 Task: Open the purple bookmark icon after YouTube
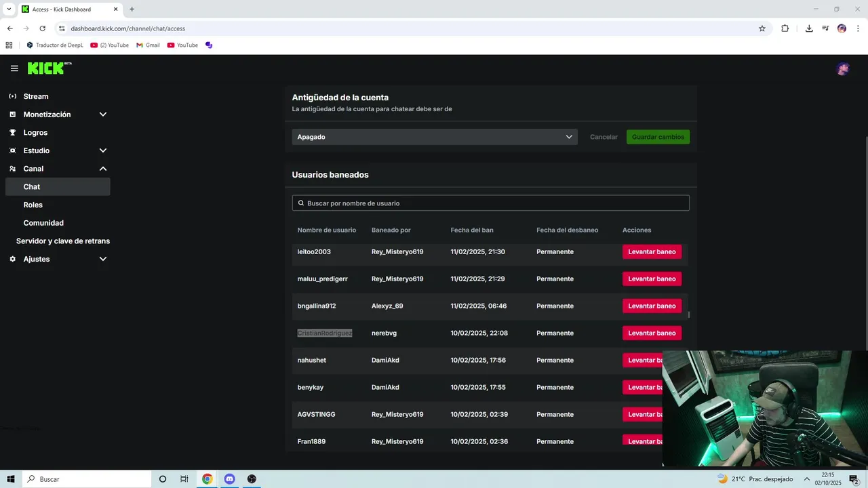pos(209,45)
